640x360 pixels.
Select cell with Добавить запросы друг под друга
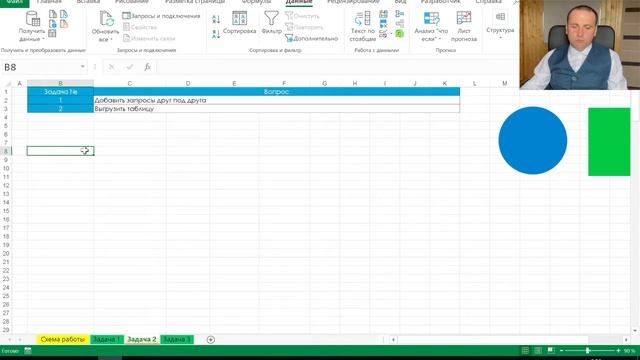(x=277, y=100)
